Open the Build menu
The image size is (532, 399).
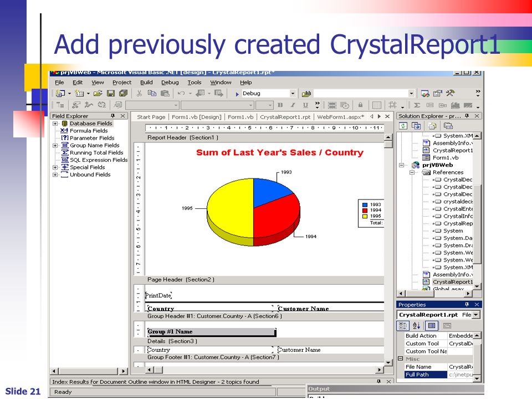(146, 83)
